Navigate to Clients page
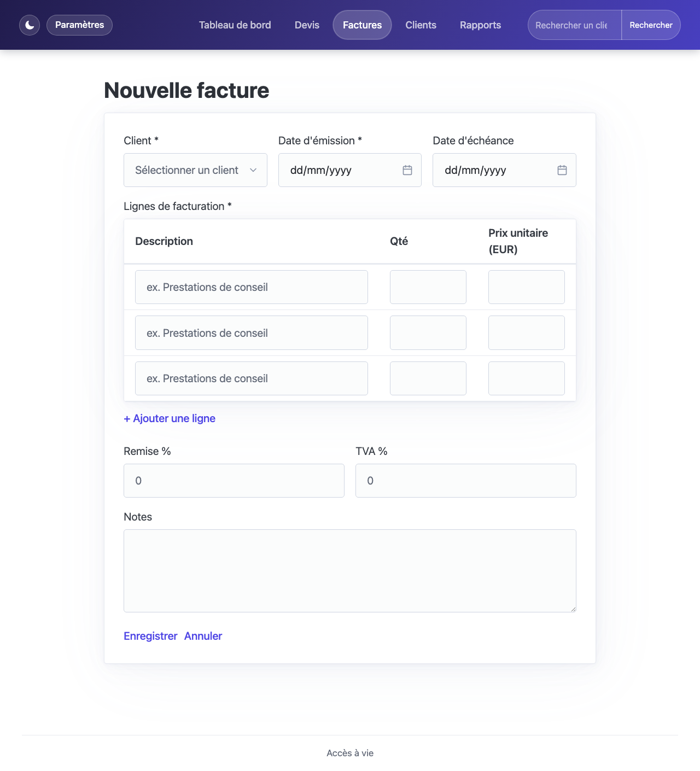Viewport: 700px width, 771px height. click(x=421, y=25)
